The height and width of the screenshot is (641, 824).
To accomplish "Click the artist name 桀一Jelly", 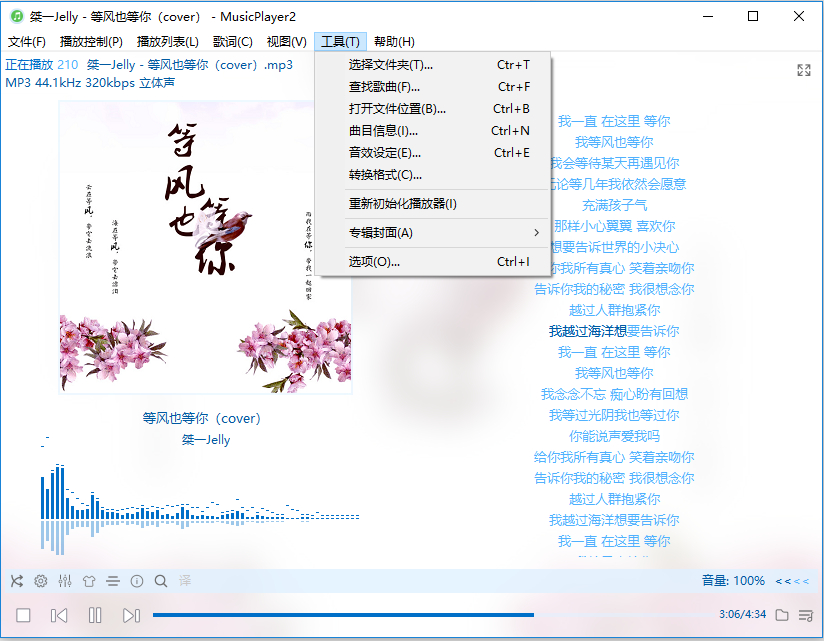I will (x=205, y=440).
